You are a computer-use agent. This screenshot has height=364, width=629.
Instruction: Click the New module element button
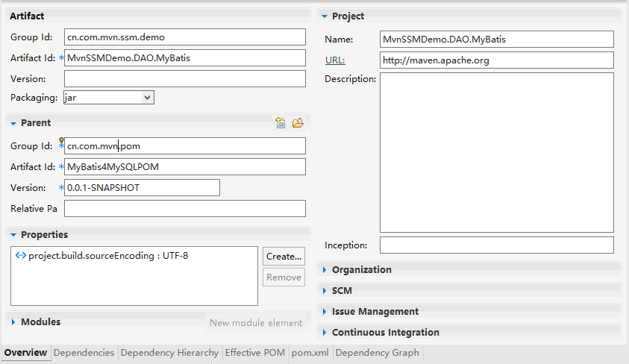coord(256,323)
